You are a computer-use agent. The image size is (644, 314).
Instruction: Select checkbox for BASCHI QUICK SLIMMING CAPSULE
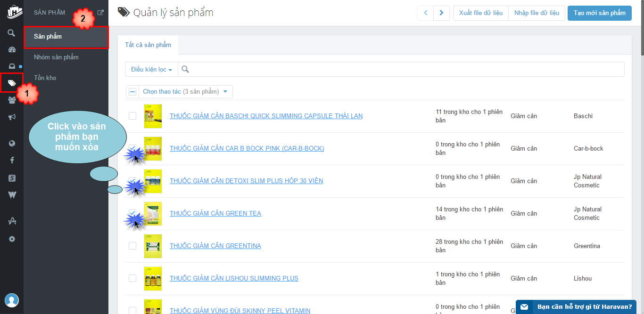click(132, 116)
